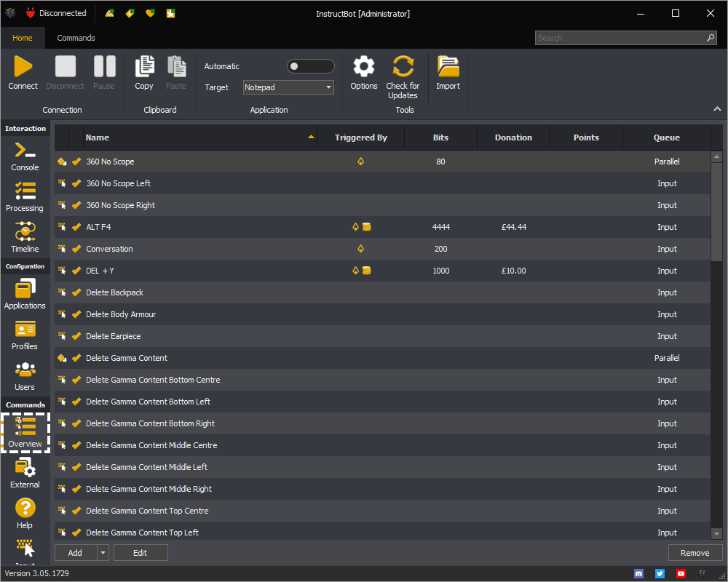Screen dimensions: 728x582
Task: Toggle enabled checkmark for Delete Body Armour
Action: pos(76,314)
